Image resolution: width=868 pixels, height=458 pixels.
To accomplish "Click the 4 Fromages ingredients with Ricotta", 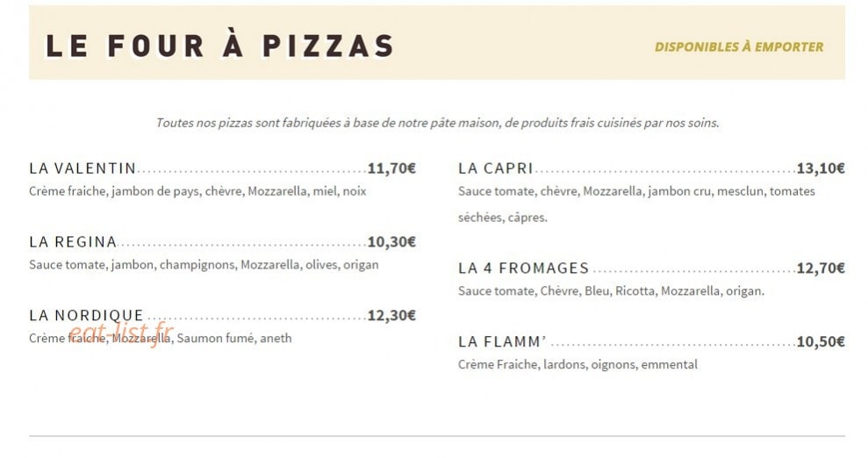I will click(x=611, y=291).
